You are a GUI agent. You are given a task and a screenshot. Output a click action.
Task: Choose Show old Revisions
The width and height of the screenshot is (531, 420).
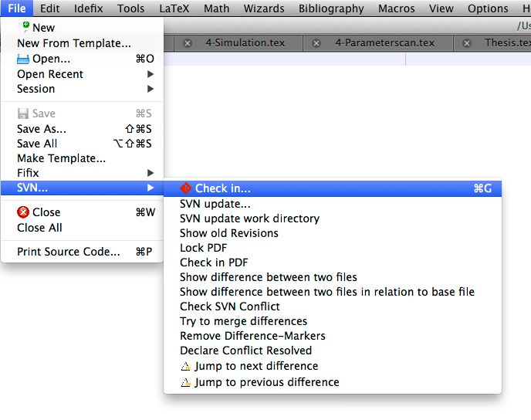[x=332, y=233]
